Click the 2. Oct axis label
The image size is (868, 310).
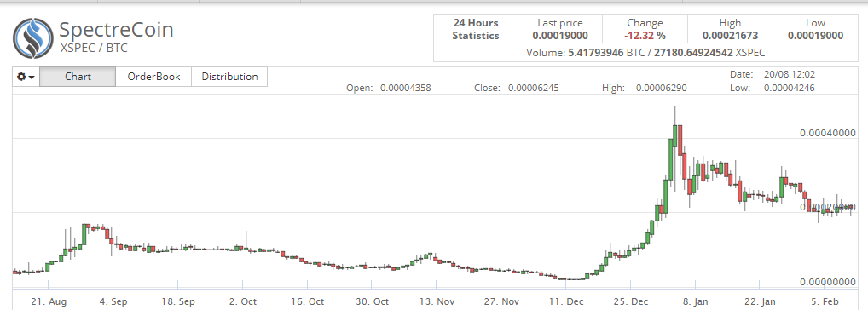[x=242, y=302]
